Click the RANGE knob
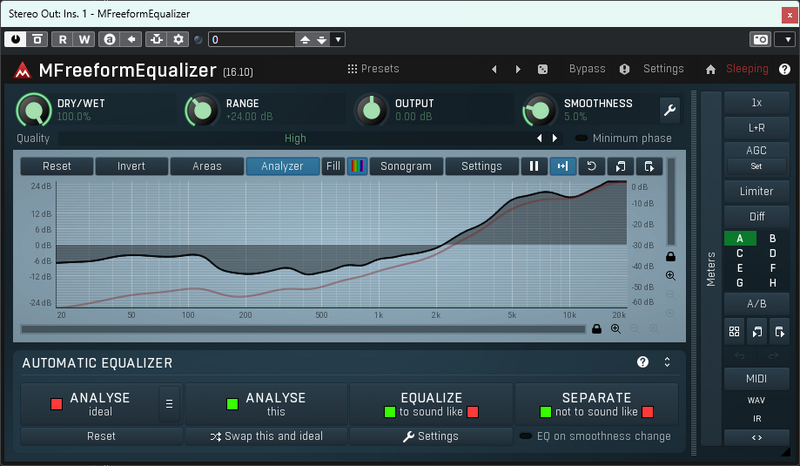 pyautogui.click(x=202, y=110)
